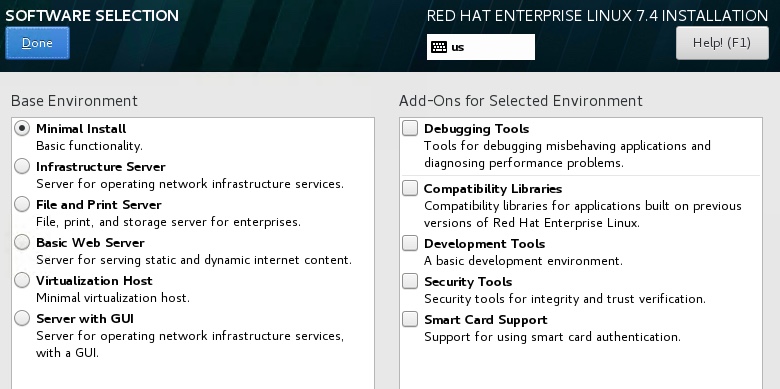780x389 pixels.
Task: Click the 'Security Tools' label
Action: pos(468,282)
